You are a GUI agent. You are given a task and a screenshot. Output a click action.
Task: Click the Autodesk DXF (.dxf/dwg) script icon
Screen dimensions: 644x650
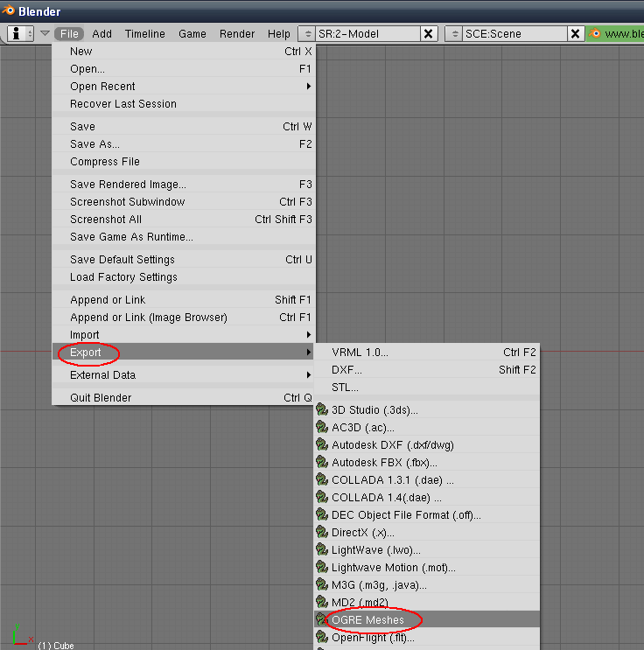[x=322, y=444]
